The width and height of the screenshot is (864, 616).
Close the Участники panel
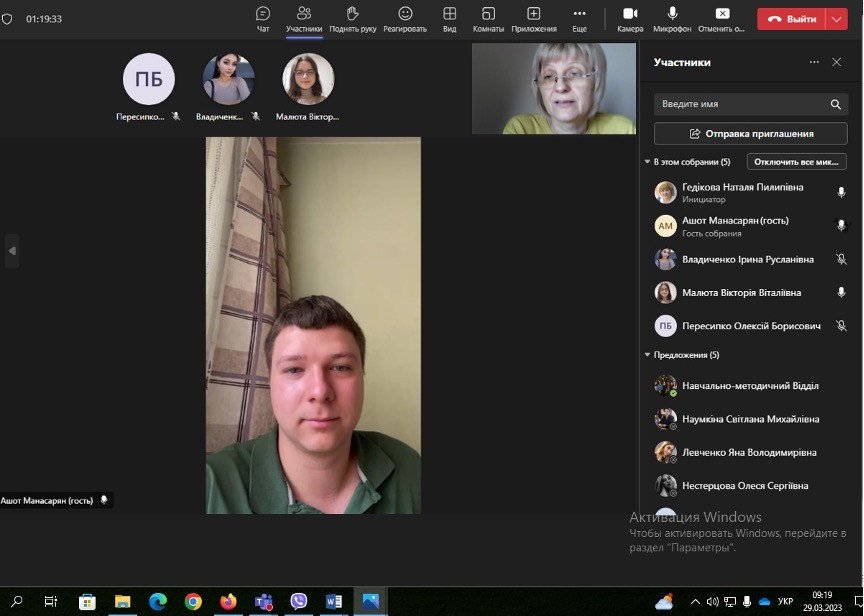[836, 62]
